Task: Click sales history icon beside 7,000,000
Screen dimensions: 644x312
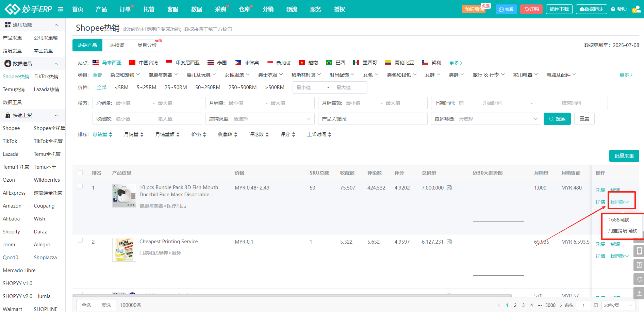Action: 449,188
